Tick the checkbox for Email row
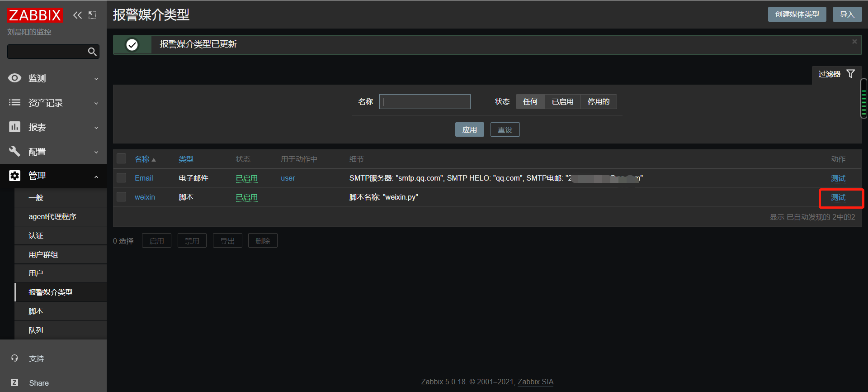 [121, 178]
